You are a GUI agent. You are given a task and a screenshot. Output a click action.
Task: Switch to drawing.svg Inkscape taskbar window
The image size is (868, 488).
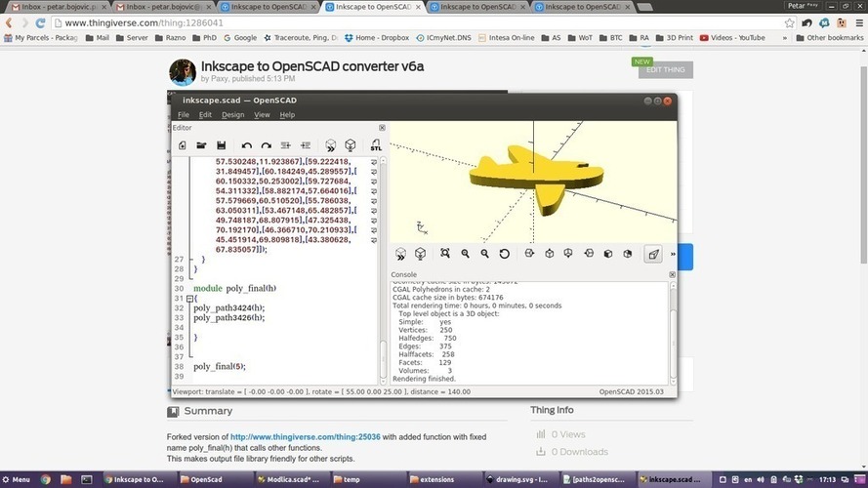[x=517, y=479]
